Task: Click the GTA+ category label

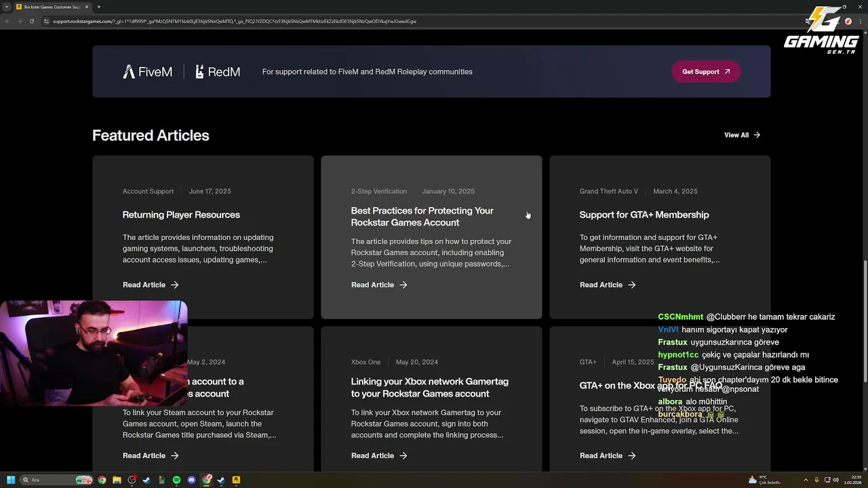Action: click(588, 362)
